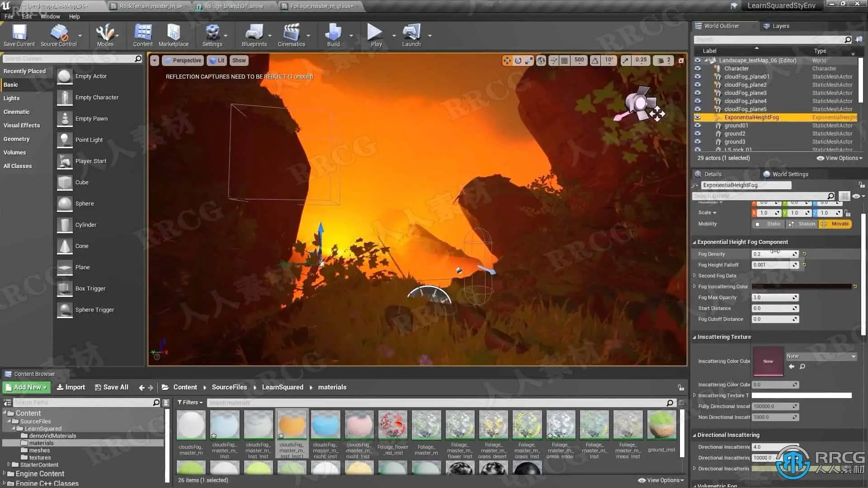Select the Point Light actor icon
Image resolution: width=868 pixels, height=488 pixels.
point(65,140)
